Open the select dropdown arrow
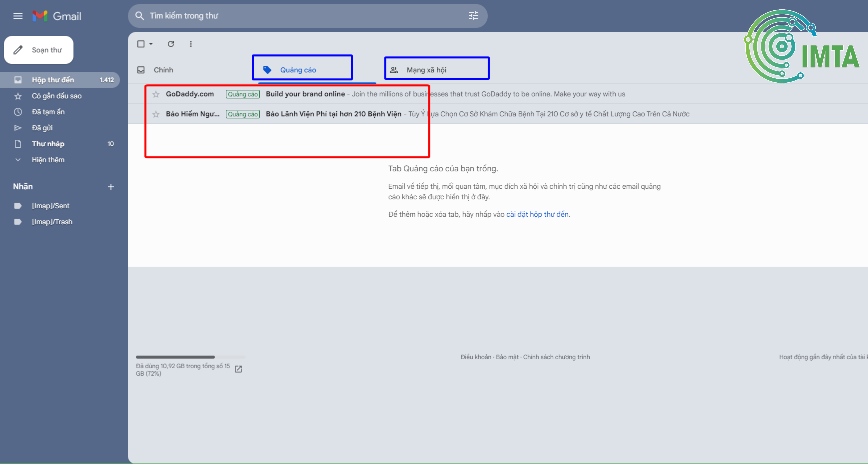Screen dimensions: 868x464 [151, 44]
